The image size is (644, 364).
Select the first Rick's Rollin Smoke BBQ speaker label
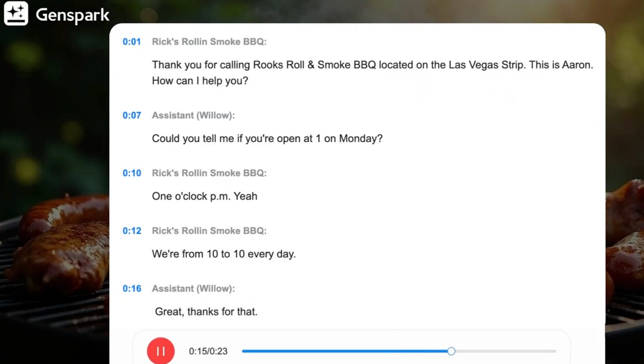[209, 42]
